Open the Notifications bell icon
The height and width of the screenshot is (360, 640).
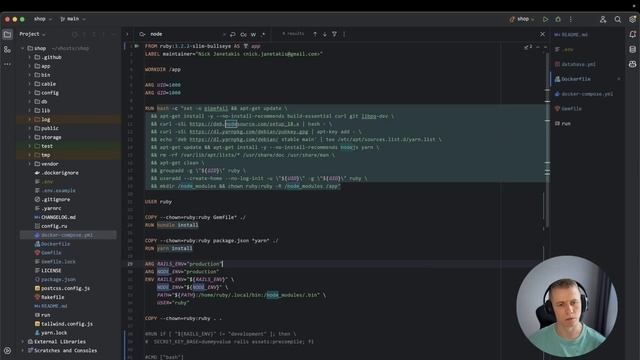(x=632, y=34)
